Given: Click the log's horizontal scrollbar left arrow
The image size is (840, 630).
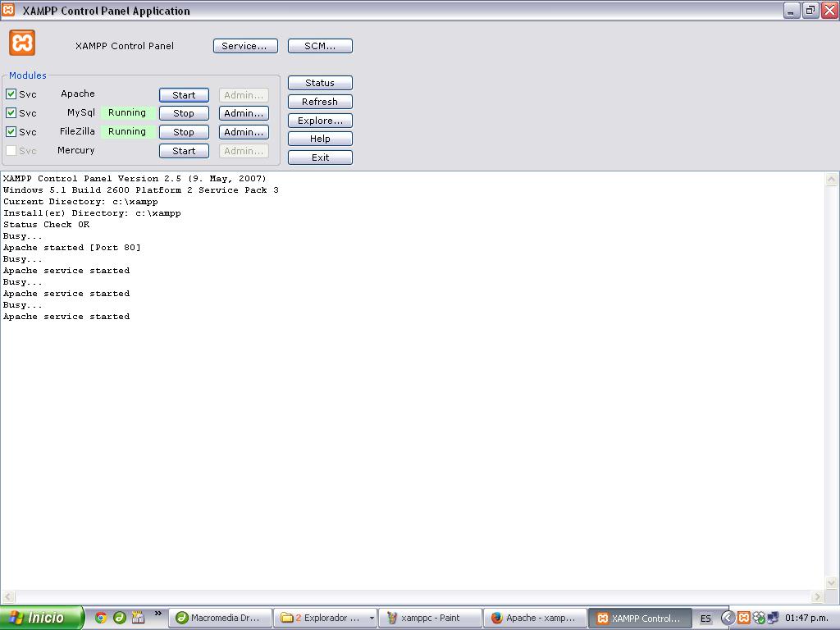Looking at the screenshot, I should [x=8, y=596].
